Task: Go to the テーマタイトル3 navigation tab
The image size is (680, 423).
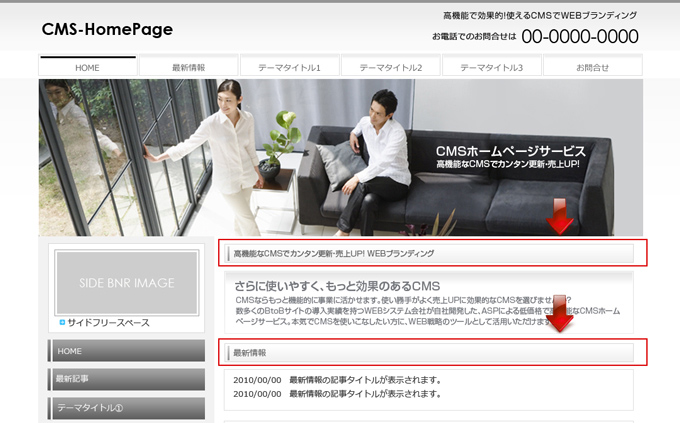Action: point(491,67)
